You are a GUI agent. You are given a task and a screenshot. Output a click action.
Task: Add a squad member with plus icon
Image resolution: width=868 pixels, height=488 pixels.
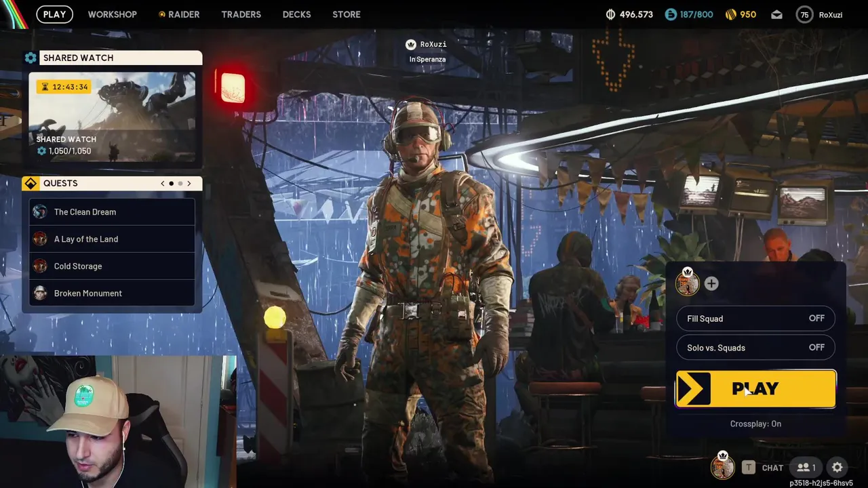(x=711, y=284)
